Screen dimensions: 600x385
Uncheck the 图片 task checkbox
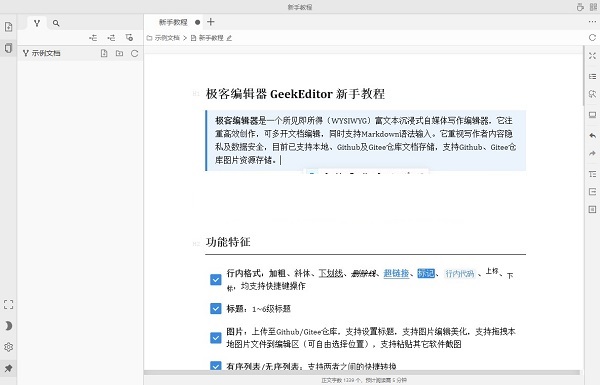click(x=216, y=338)
